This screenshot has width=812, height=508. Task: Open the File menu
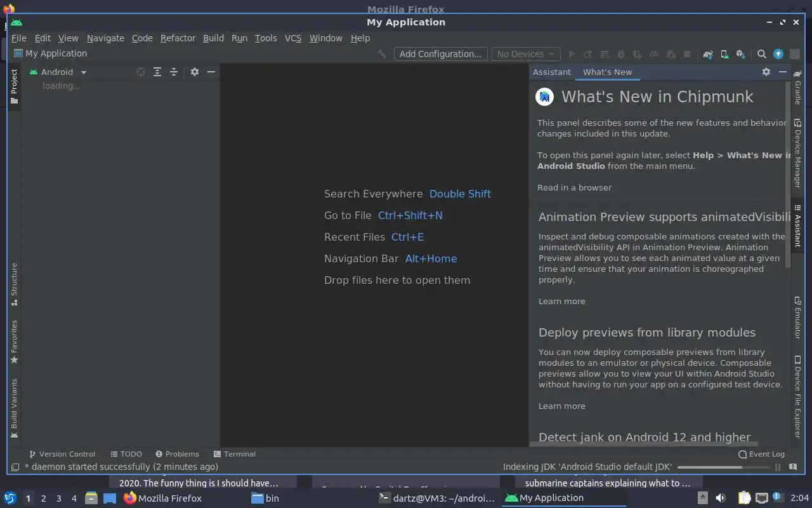point(18,38)
